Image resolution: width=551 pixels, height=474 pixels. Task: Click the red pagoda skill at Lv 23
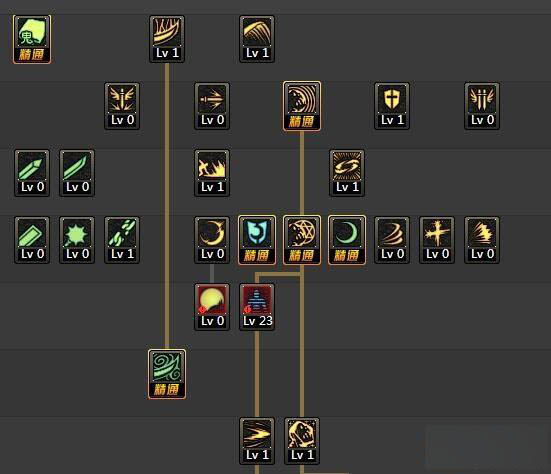point(257,307)
